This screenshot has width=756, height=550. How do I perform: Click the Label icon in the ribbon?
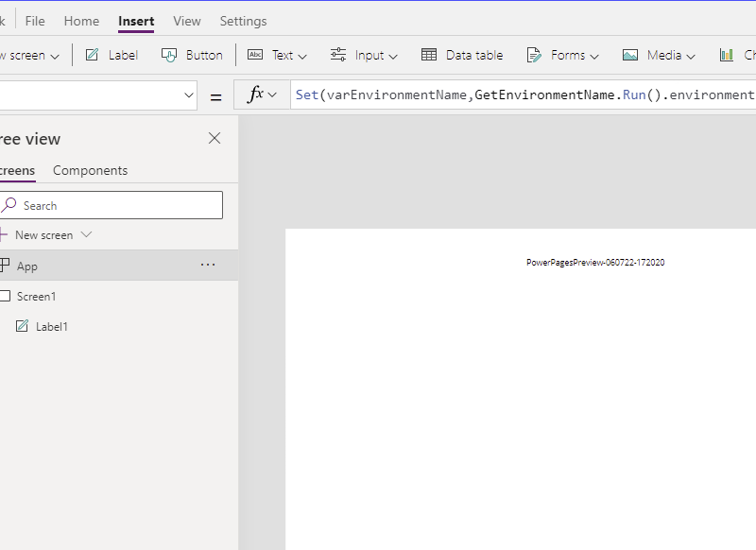pyautogui.click(x=92, y=55)
